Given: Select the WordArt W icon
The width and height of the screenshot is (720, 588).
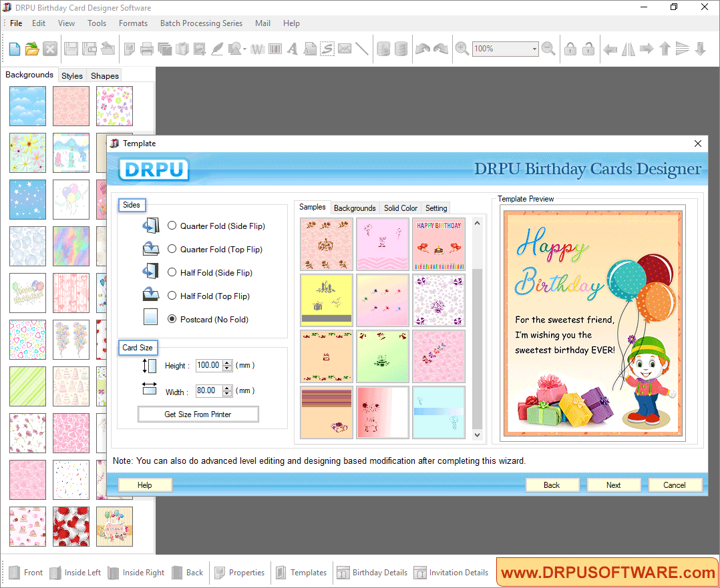Looking at the screenshot, I should 258,49.
